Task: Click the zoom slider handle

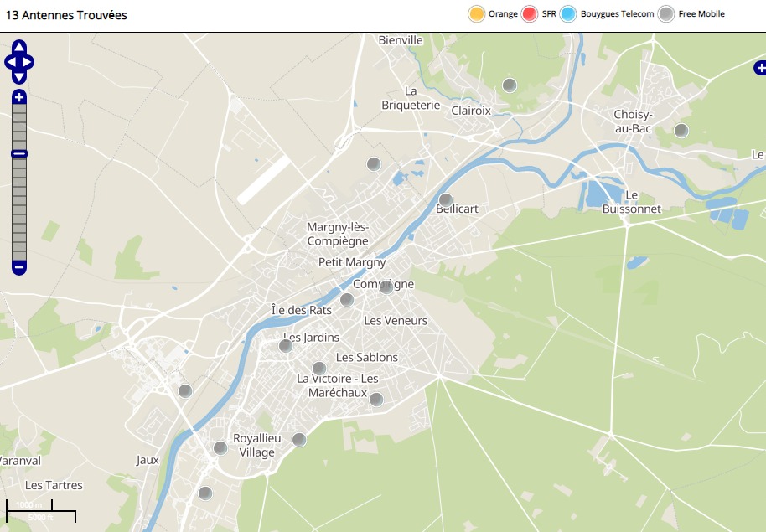Action: tap(19, 153)
